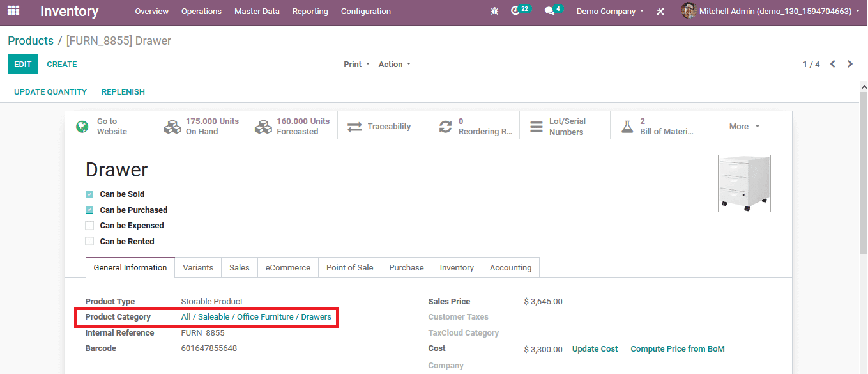Click cost value $ 3,300.00

[x=543, y=349]
